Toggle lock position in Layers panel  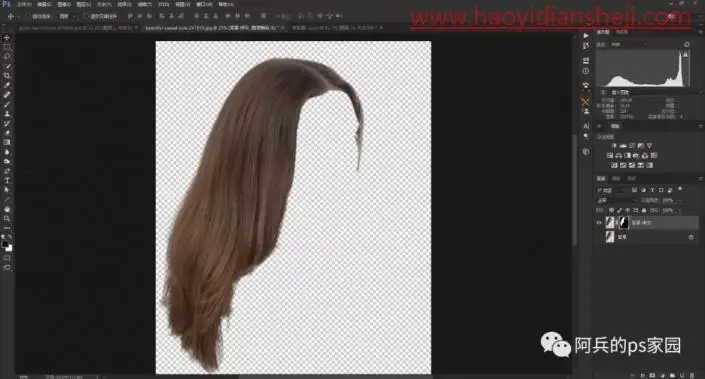click(628, 210)
